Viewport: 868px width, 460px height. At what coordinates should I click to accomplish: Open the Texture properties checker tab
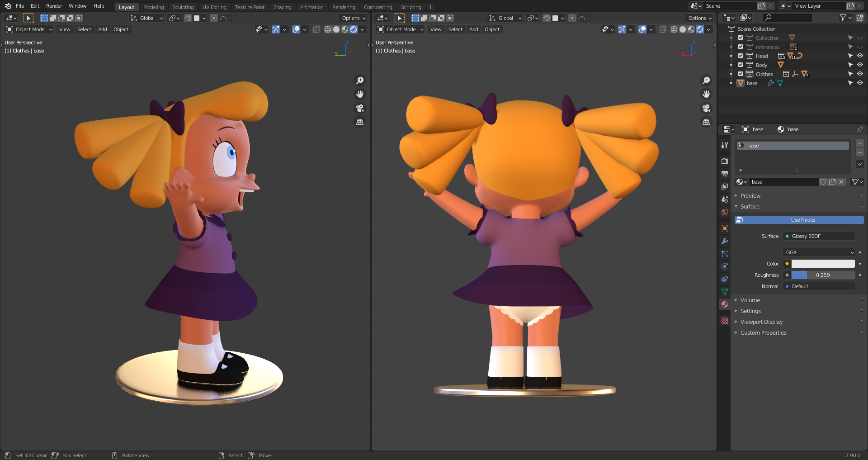725,321
